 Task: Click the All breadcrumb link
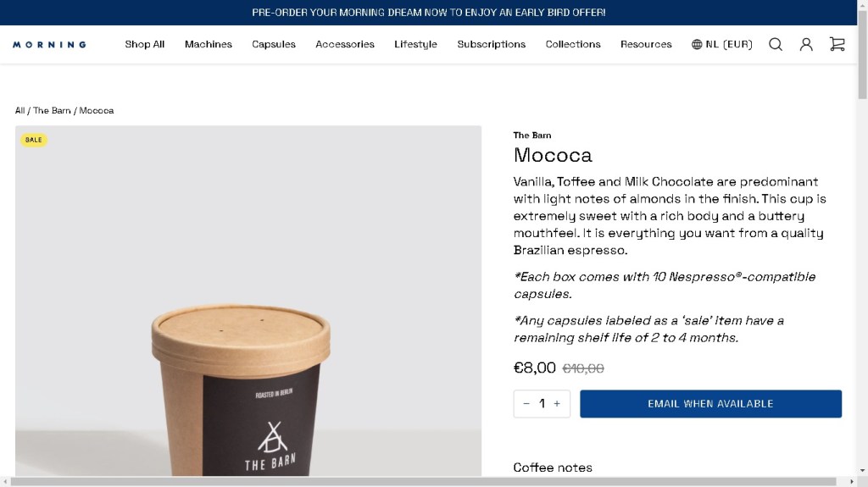coord(19,111)
